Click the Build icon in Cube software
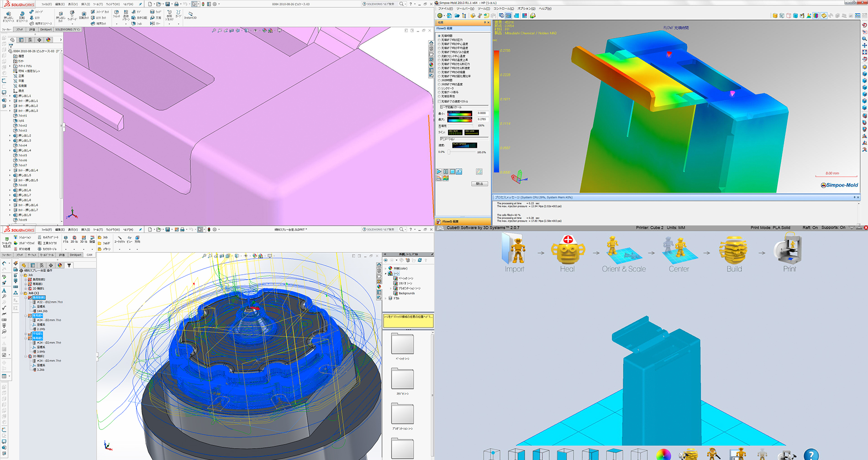 (x=734, y=249)
